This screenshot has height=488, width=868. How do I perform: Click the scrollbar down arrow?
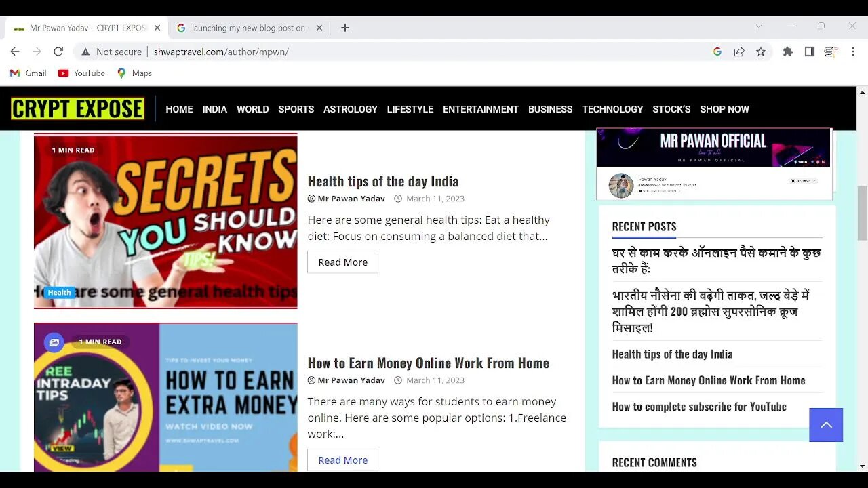tap(862, 466)
